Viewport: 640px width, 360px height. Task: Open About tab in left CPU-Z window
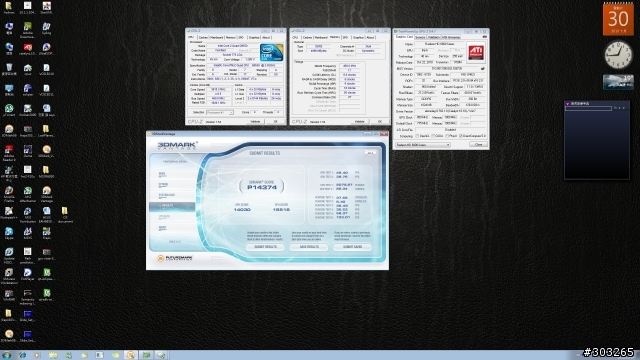click(266, 37)
